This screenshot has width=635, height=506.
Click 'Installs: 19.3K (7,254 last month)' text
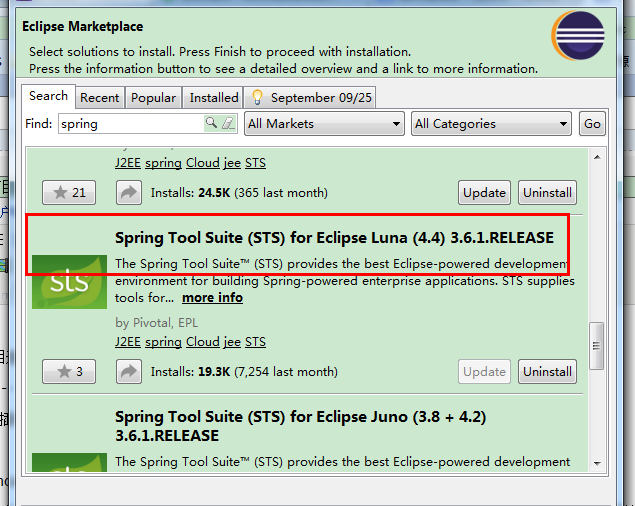pyautogui.click(x=244, y=372)
